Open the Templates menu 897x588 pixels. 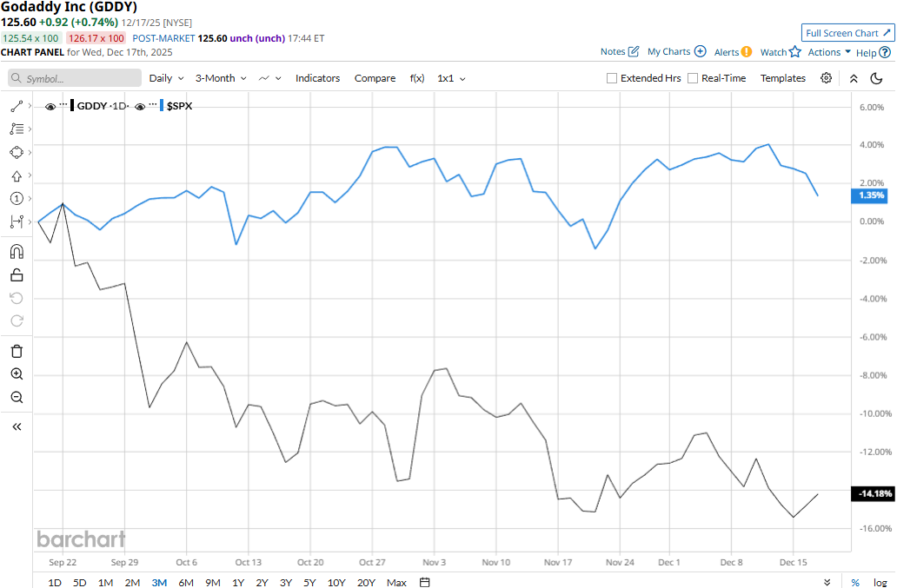coord(782,78)
